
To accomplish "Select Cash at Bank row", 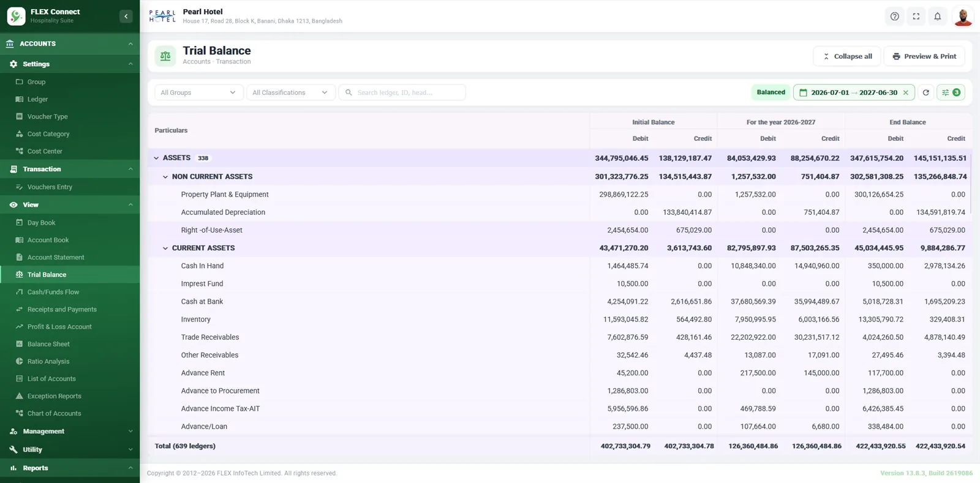I will pos(560,301).
